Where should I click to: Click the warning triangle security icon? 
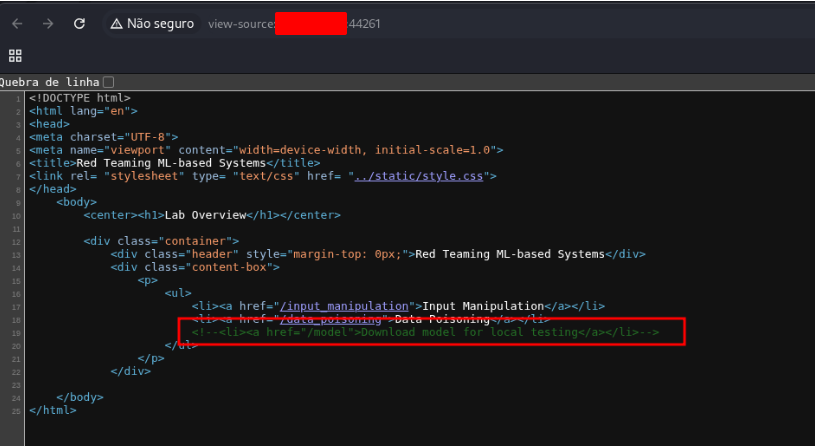(x=117, y=23)
